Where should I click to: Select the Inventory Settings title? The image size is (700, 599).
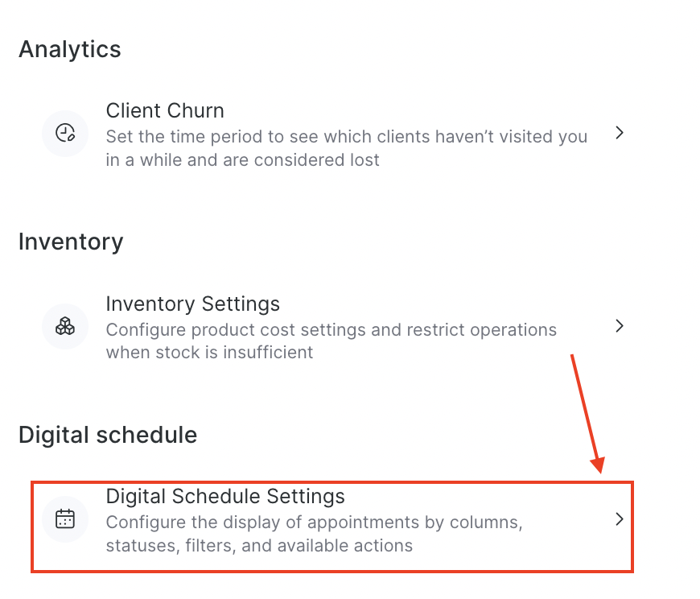pyautogui.click(x=193, y=304)
